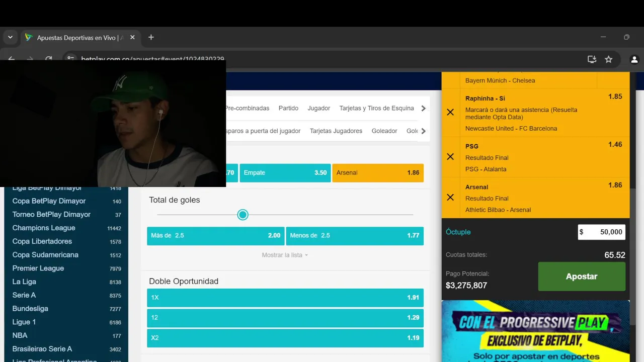Choose Doble Oportunidad 12 at 1.29
The width and height of the screenshot is (644, 362).
tap(285, 318)
